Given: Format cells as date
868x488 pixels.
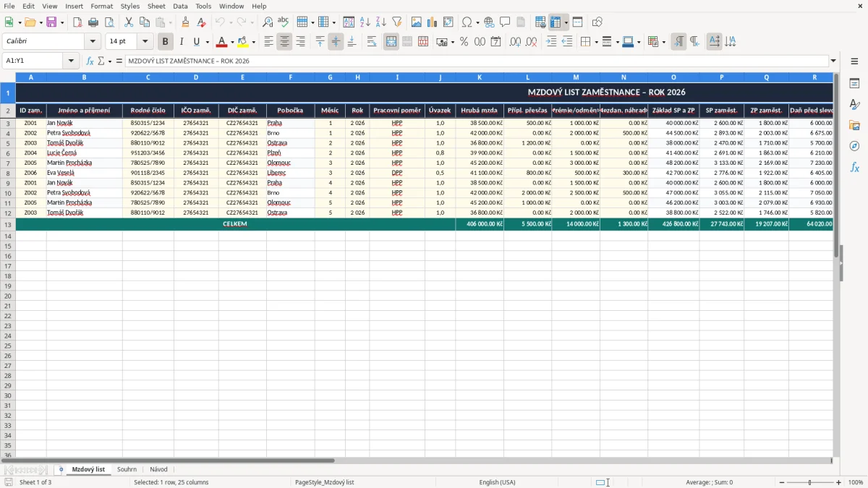Looking at the screenshot, I should tap(496, 42).
